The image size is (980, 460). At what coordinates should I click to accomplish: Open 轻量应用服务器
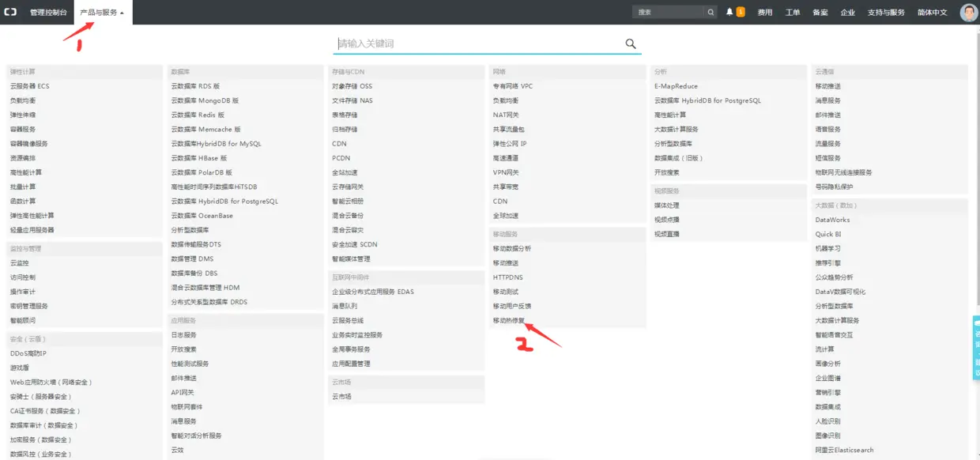pos(32,230)
